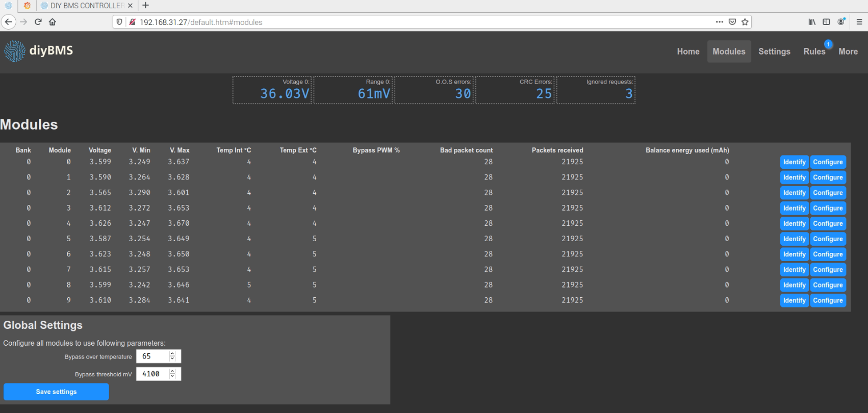Identify module 4
The image size is (868, 413).
tap(795, 223)
